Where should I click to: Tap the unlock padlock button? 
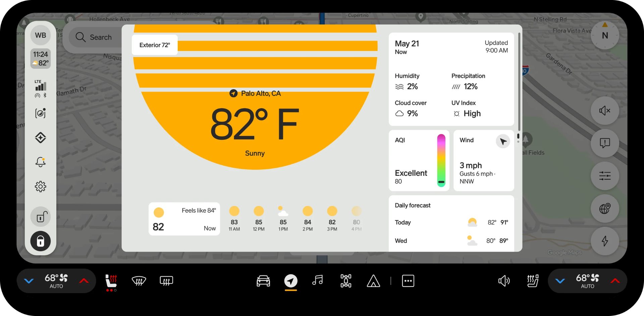(x=41, y=217)
